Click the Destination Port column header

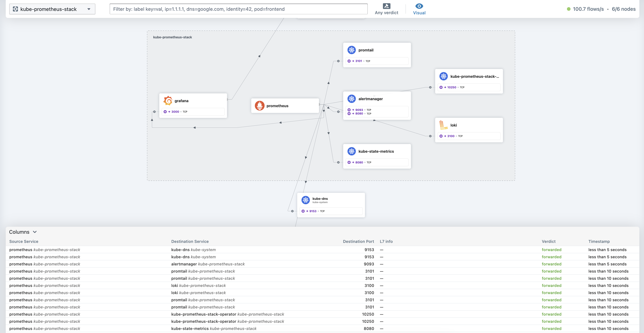tap(358, 241)
